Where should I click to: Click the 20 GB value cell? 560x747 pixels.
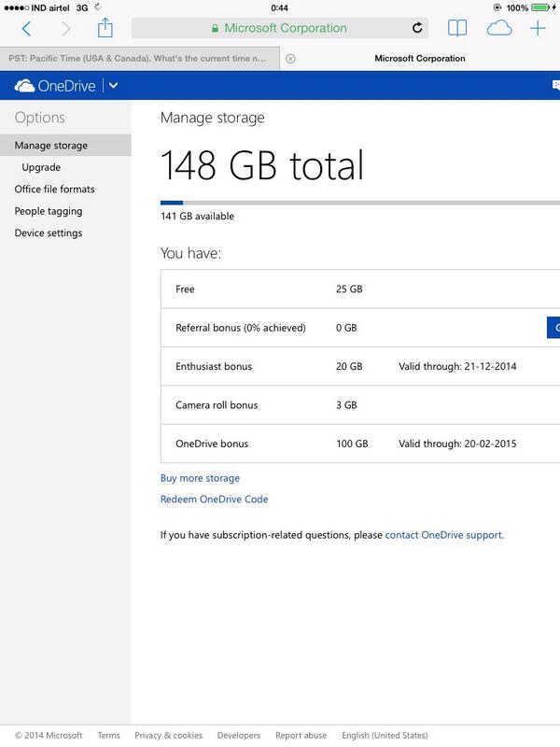coord(349,366)
